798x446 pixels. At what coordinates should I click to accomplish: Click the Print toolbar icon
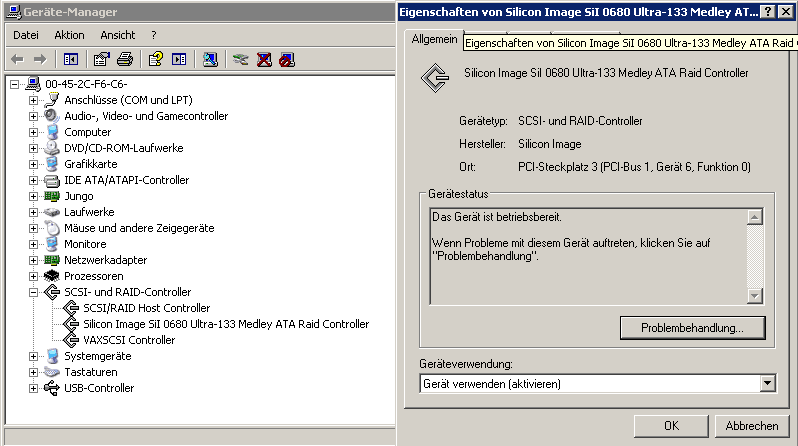tap(125, 60)
